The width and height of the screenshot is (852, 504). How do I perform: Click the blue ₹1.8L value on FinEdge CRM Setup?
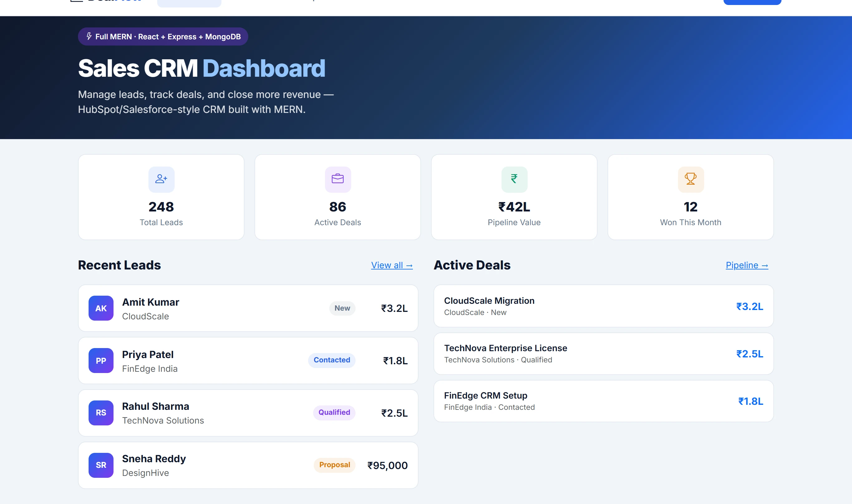tap(750, 401)
